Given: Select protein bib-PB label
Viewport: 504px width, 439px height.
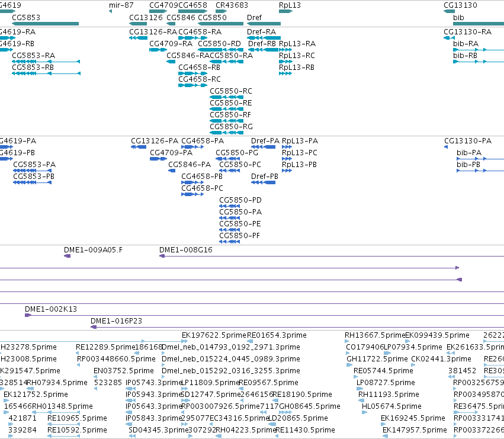Looking at the screenshot, I should 468,165.
